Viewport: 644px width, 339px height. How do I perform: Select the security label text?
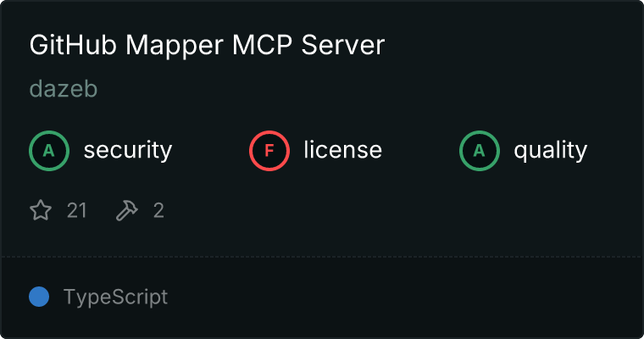click(128, 150)
